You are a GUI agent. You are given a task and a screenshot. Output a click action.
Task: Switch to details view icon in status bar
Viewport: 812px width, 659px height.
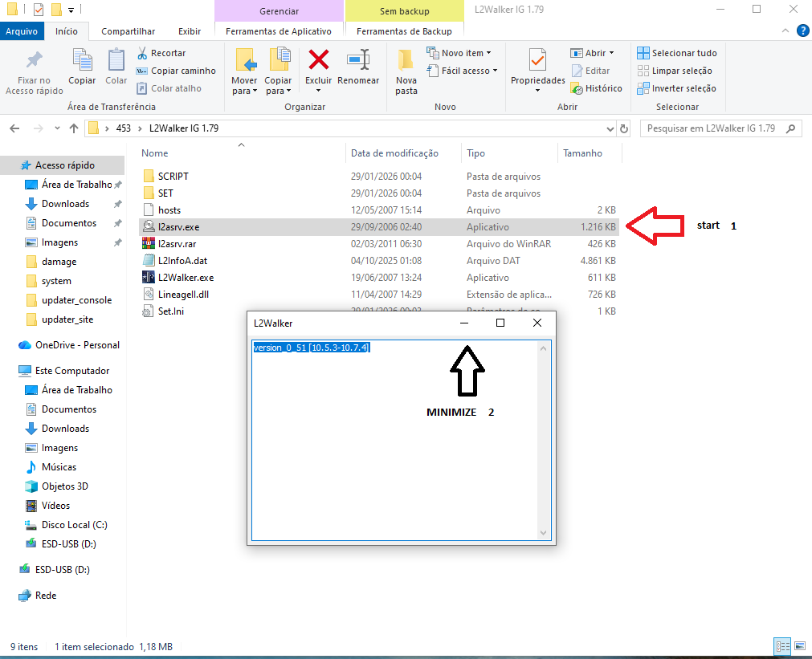tap(782, 646)
